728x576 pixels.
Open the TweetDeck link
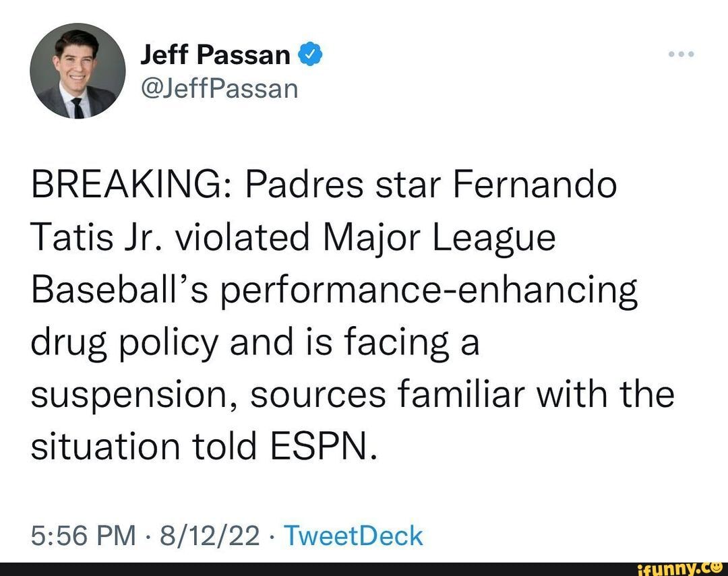tap(353, 536)
